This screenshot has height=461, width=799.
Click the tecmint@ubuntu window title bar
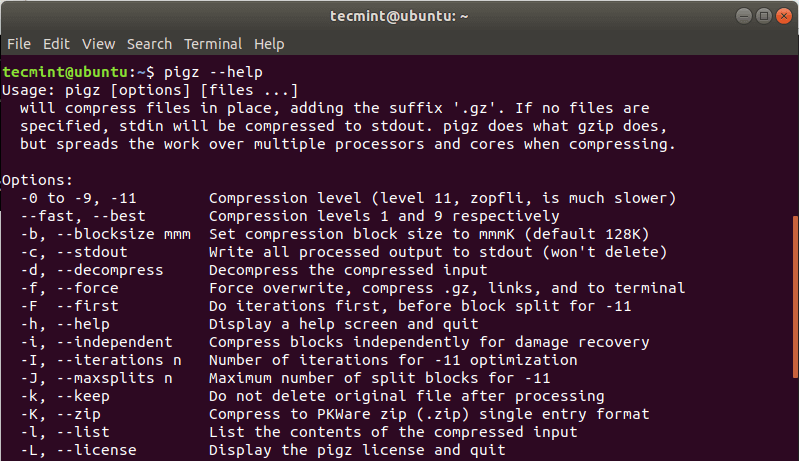point(399,16)
